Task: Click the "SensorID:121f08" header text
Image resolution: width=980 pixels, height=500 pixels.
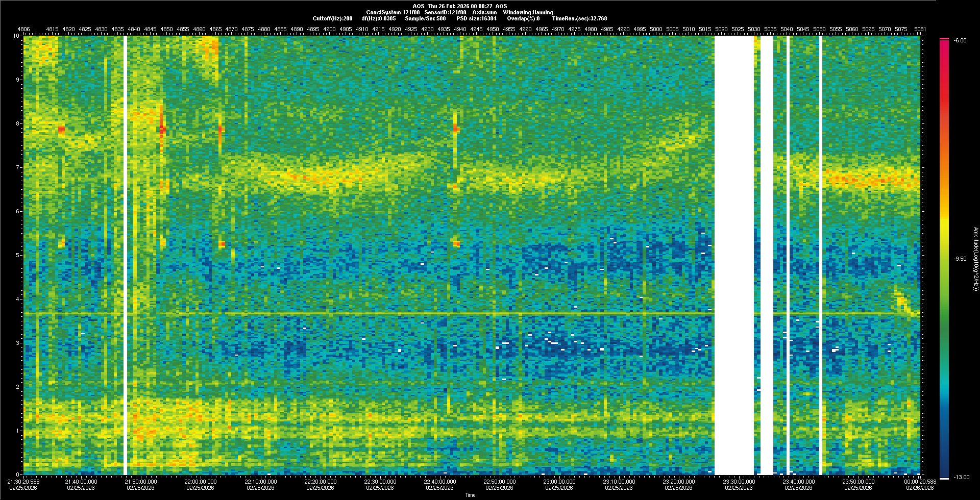Action: (x=446, y=12)
